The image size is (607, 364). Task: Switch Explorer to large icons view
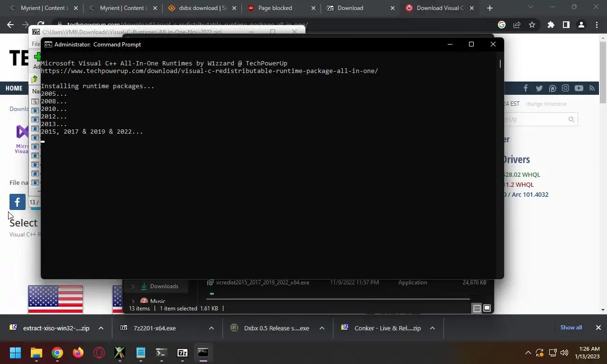[487, 309]
